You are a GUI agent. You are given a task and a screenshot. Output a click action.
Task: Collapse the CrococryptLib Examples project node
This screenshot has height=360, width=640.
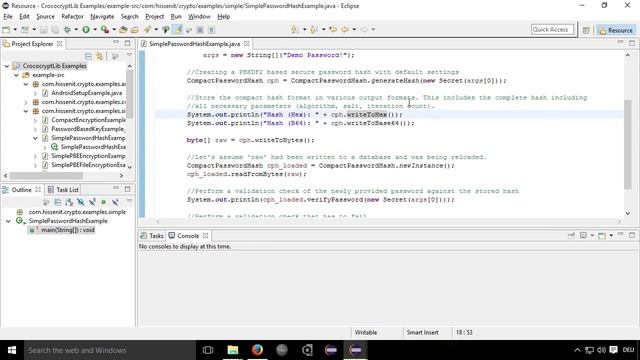coord(7,66)
